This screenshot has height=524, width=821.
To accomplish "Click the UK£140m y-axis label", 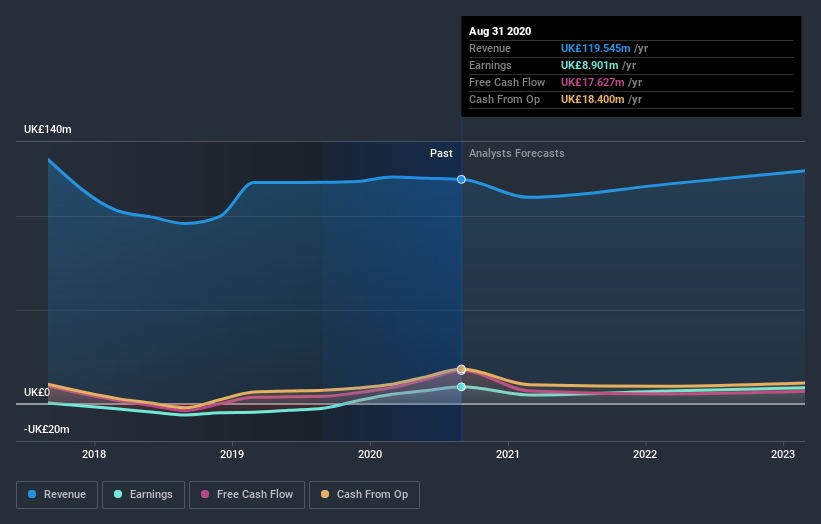I will 48,129.
